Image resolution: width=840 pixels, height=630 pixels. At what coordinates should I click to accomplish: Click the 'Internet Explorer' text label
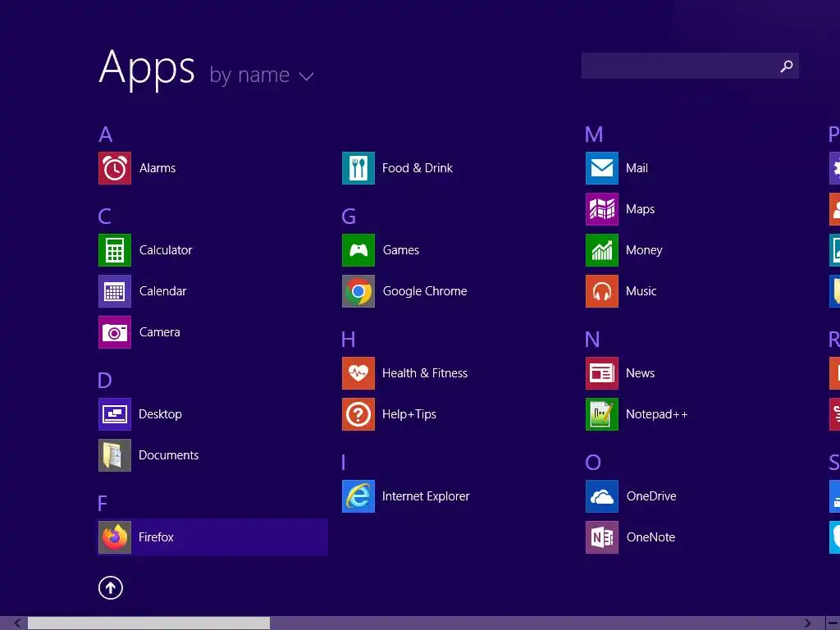pyautogui.click(x=426, y=496)
